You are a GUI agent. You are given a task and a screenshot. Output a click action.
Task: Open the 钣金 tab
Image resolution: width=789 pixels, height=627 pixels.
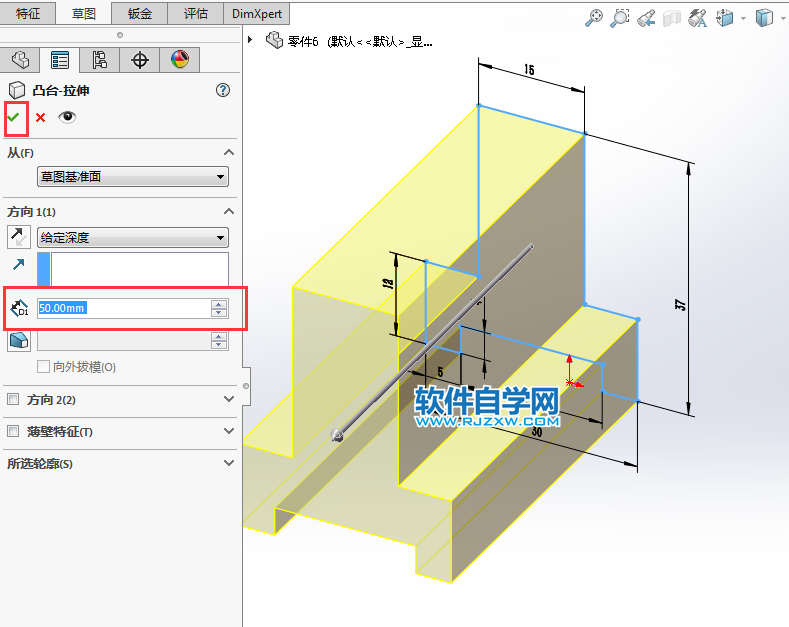pos(139,14)
